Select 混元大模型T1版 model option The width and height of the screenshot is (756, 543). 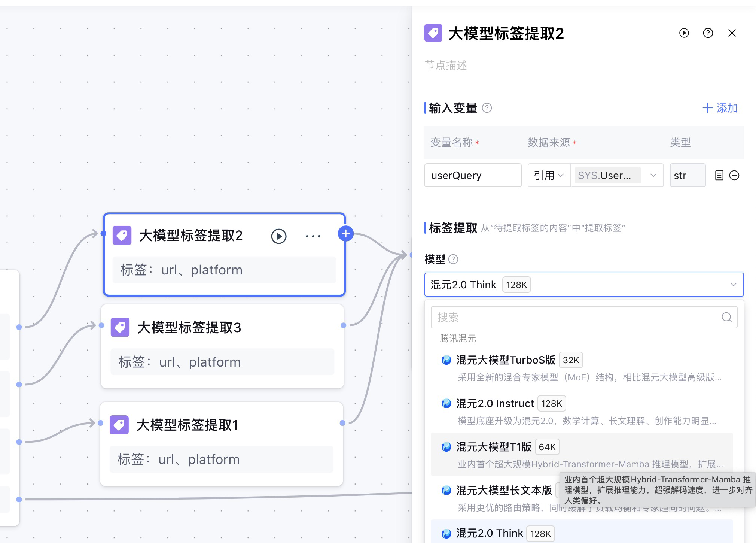pos(493,447)
